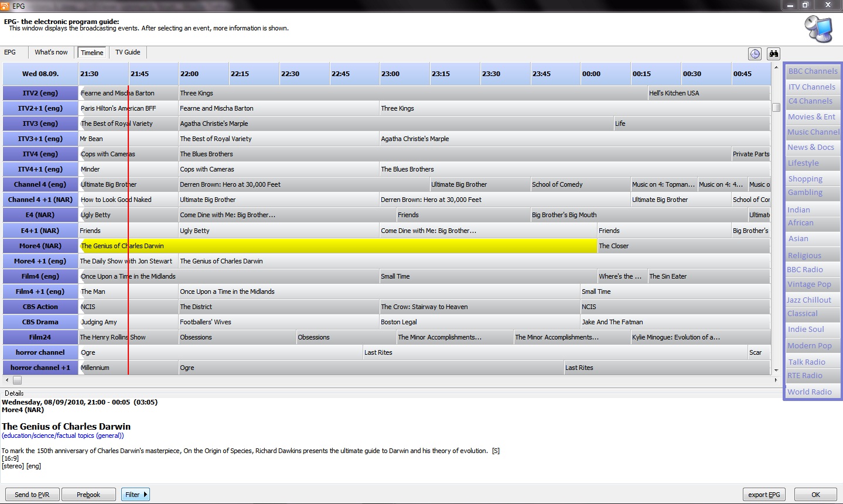Click the 23:00 time header
Viewport: 843px width, 504px height.
pyautogui.click(x=404, y=74)
